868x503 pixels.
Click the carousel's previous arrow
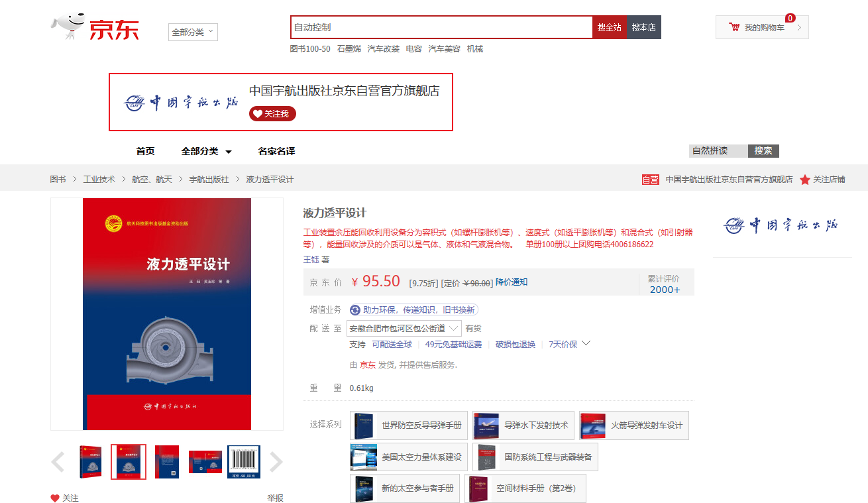point(57,462)
